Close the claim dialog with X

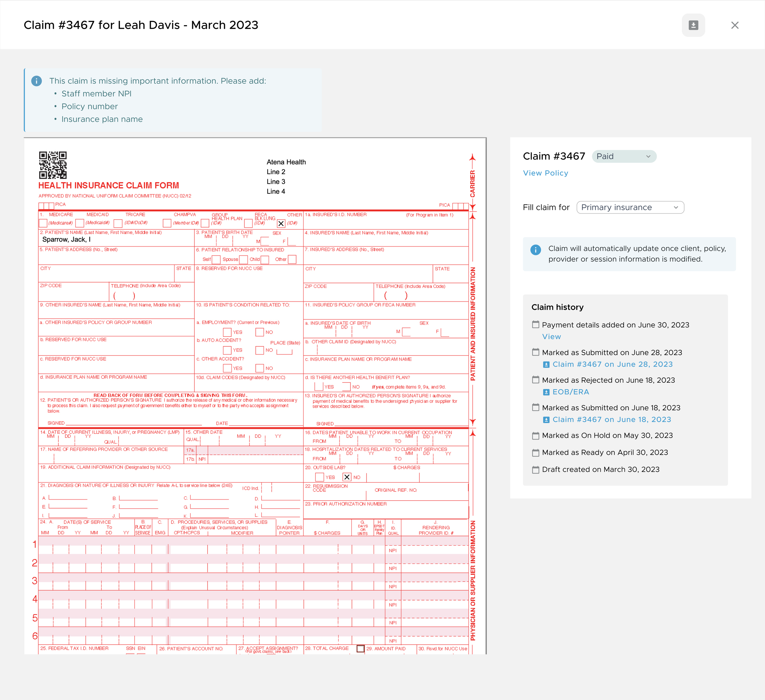pyautogui.click(x=735, y=25)
